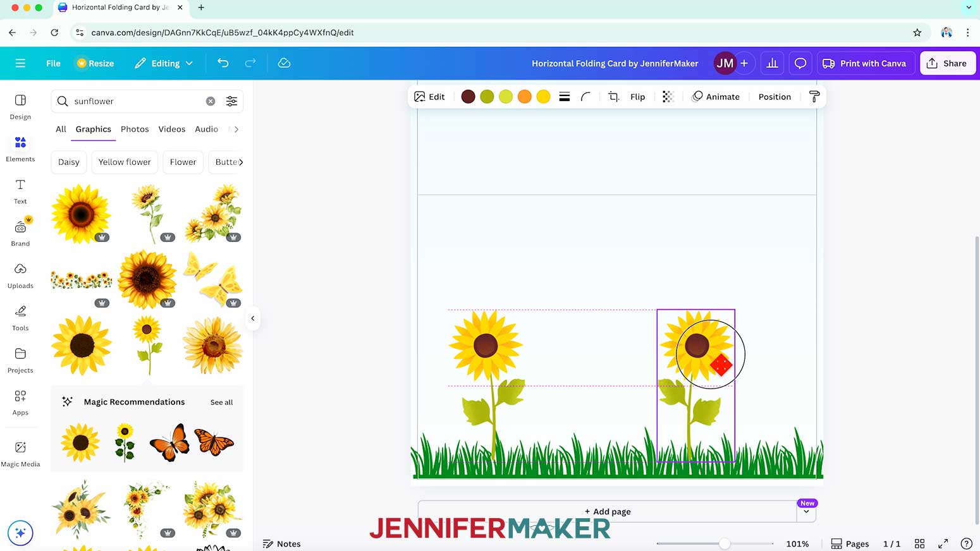Select the orange color swatch
Screen dimensions: 980x551
(524, 97)
